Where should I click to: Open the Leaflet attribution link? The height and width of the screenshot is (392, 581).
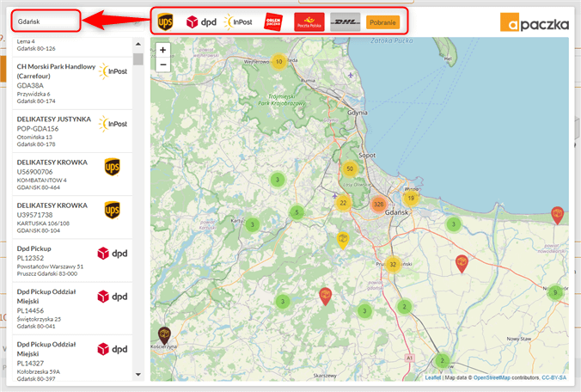pos(432,377)
